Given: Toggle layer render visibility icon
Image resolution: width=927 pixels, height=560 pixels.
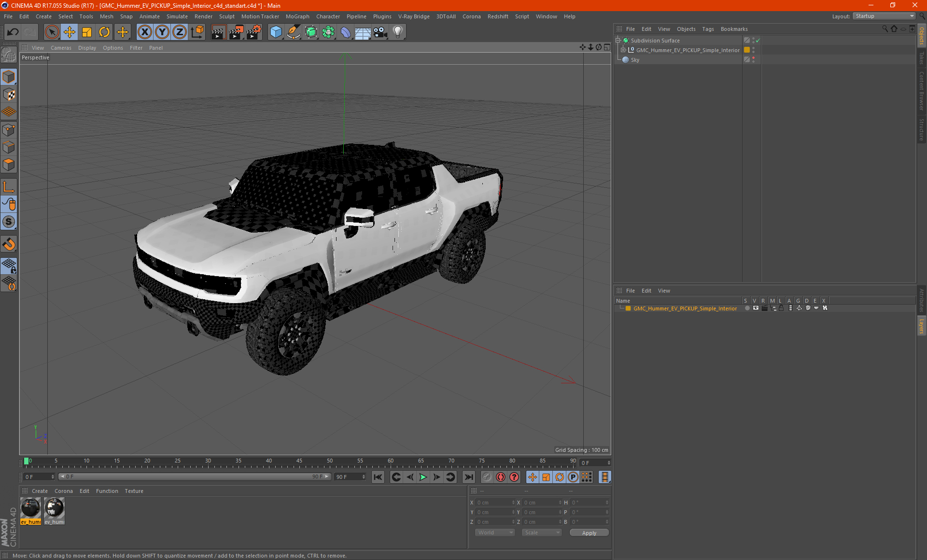Looking at the screenshot, I should point(764,308).
